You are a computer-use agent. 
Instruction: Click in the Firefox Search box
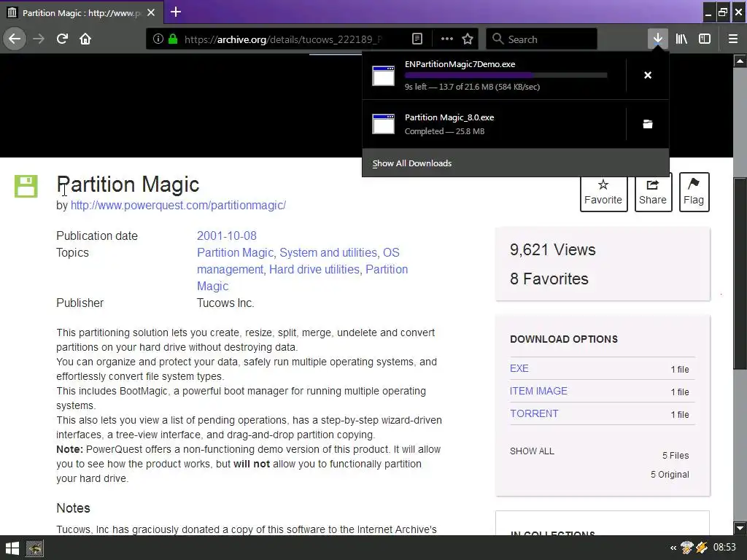click(542, 39)
